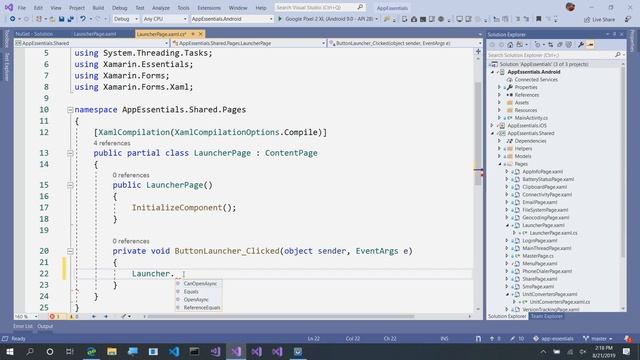This screenshot has width=640, height=360.
Task: Open the File menu
Action: 22,8
